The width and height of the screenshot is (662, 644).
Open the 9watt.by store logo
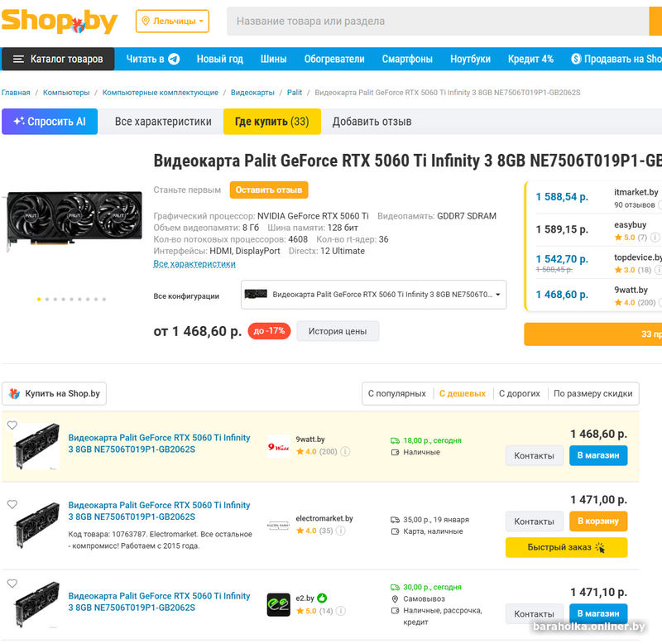click(x=279, y=446)
